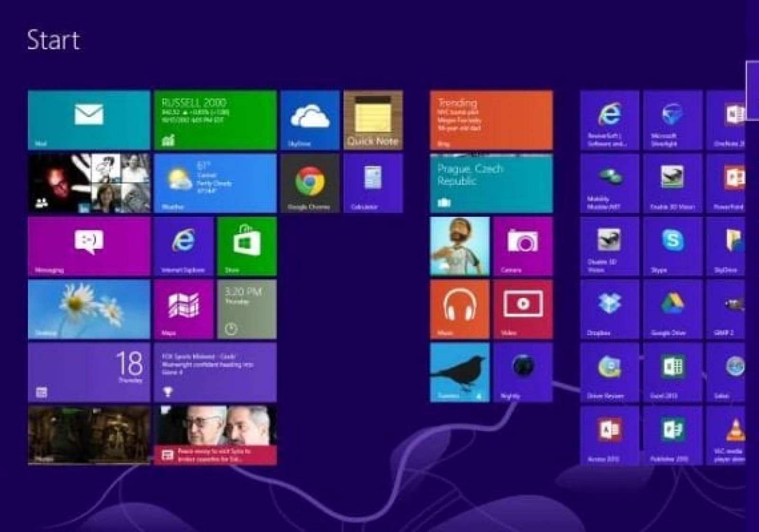
Task: Open the Russell 2000 Finance tile
Action: tap(215, 120)
